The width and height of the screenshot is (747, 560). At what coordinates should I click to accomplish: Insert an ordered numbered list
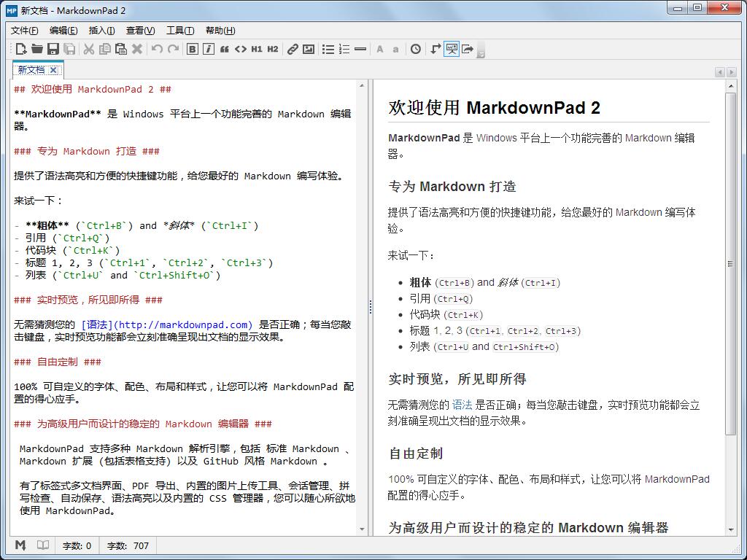(344, 49)
